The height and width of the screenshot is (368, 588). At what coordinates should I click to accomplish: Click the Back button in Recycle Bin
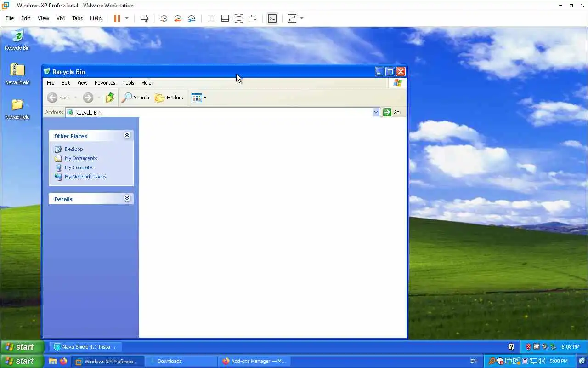[x=59, y=98]
